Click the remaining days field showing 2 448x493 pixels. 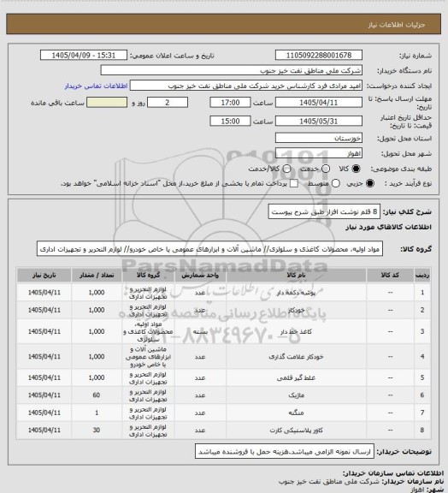168,103
